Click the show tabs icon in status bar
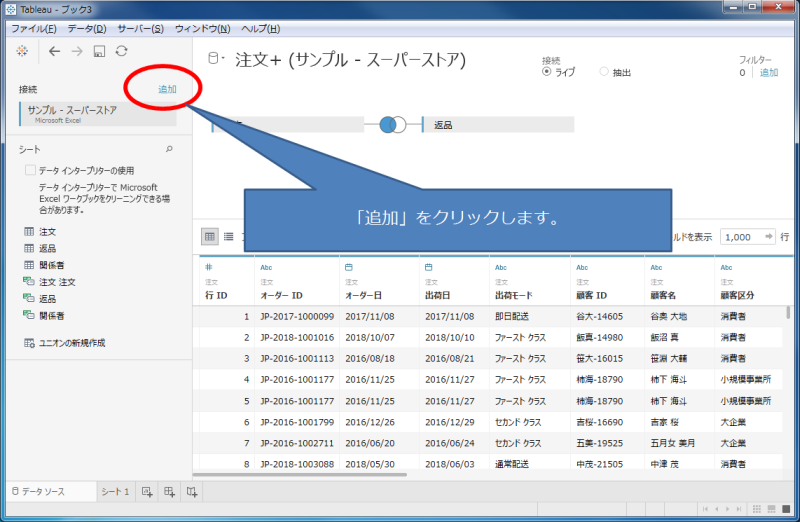Image resolution: width=800 pixels, height=522 pixels. pos(786,509)
